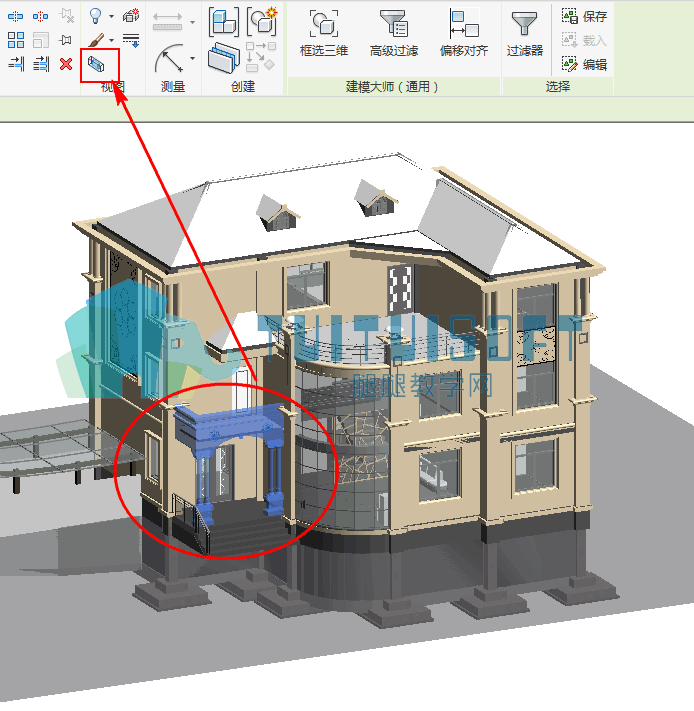Open the 高级过滤 advanced filter

[393, 33]
